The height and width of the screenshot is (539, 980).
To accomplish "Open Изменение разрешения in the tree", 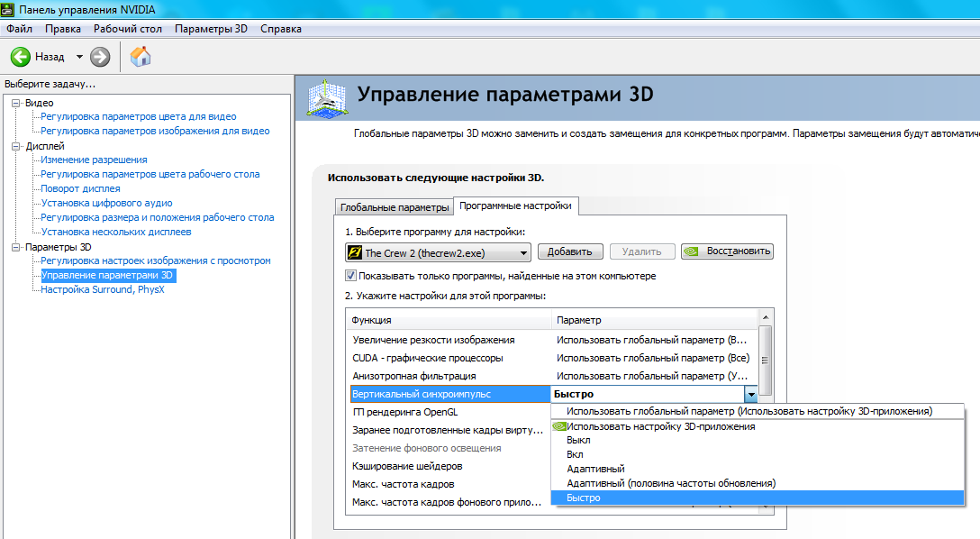I will pos(94,160).
